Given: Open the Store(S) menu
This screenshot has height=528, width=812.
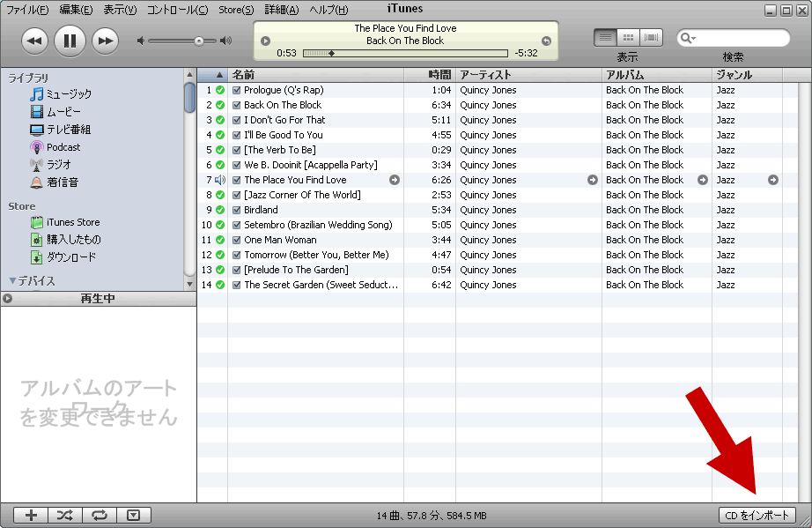Looking at the screenshot, I should click(236, 10).
